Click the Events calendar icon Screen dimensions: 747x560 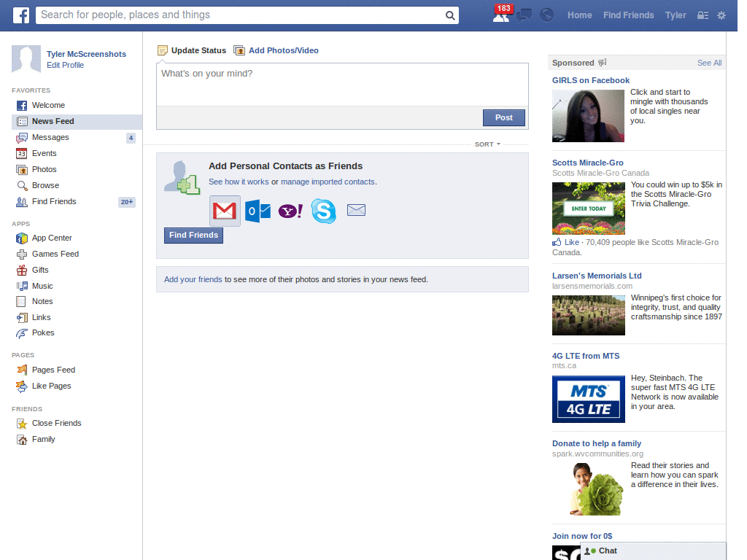22,153
